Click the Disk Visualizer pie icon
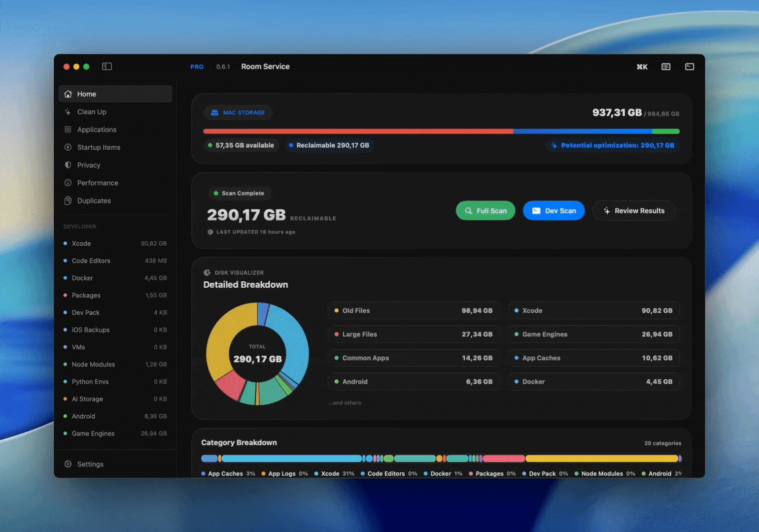 (207, 272)
